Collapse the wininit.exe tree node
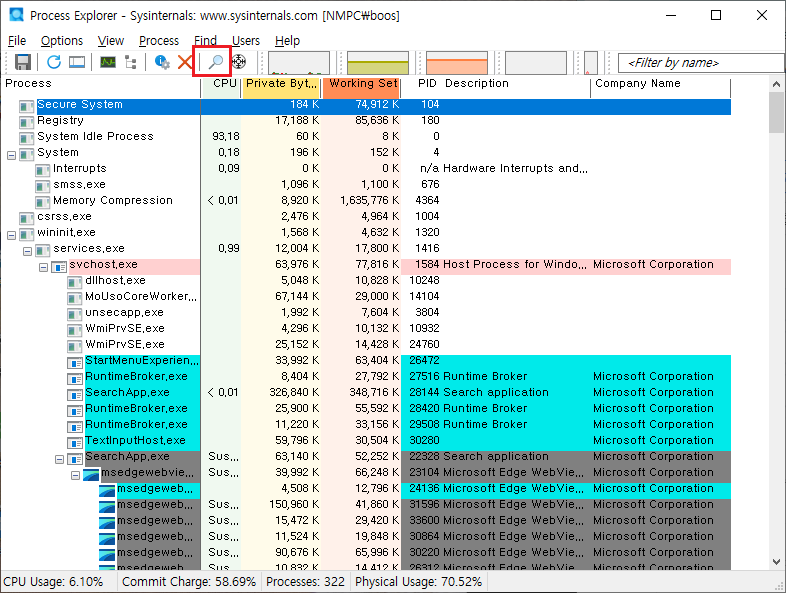The height and width of the screenshot is (593, 786). pyautogui.click(x=12, y=235)
